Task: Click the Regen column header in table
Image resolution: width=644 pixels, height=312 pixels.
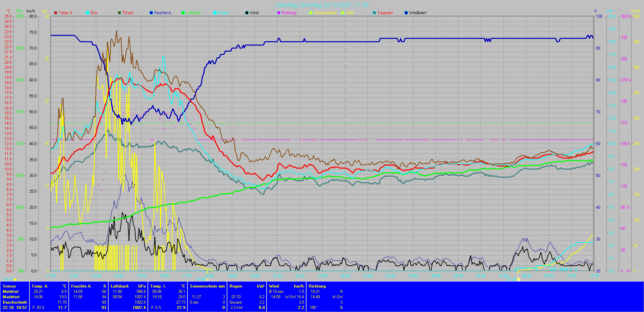Action: 236,286
